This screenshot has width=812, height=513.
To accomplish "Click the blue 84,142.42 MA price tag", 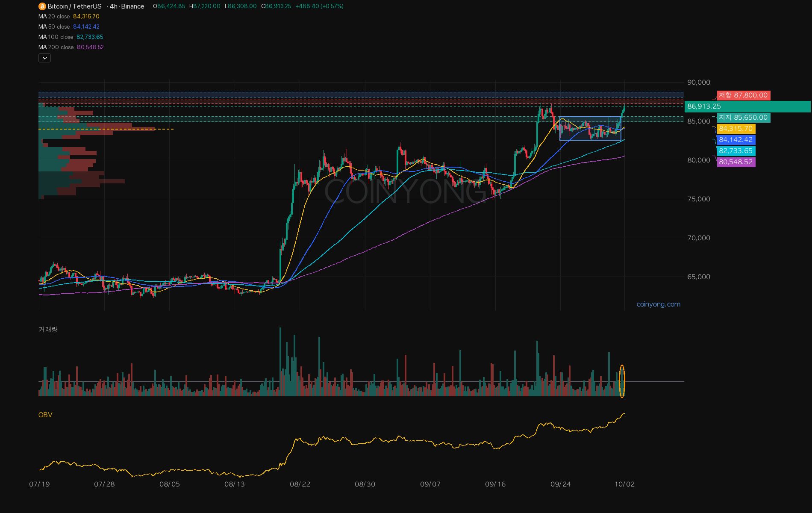I will [x=736, y=140].
